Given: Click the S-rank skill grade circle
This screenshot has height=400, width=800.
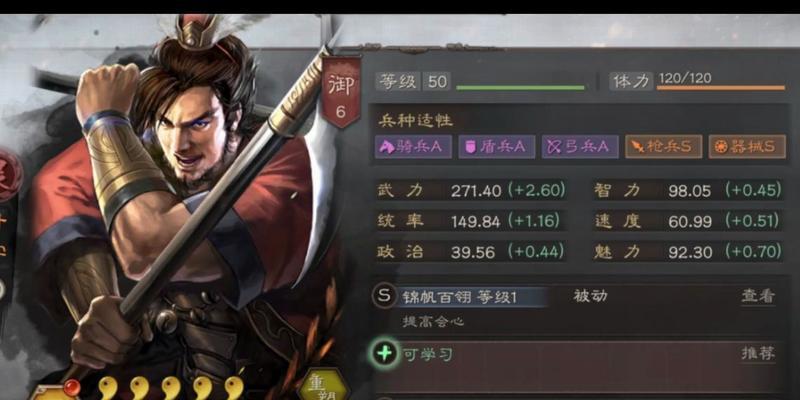Looking at the screenshot, I should (x=384, y=296).
